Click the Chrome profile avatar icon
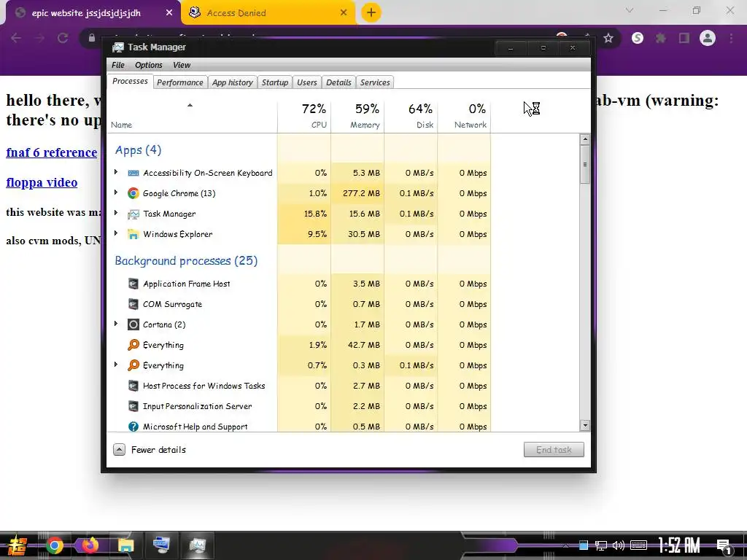The width and height of the screenshot is (747, 560). click(x=708, y=38)
